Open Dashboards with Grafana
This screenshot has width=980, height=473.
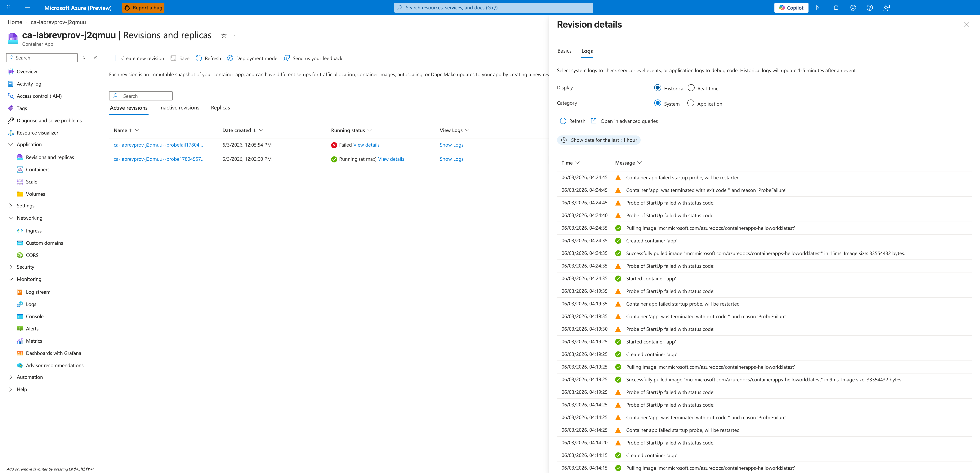pyautogui.click(x=53, y=353)
